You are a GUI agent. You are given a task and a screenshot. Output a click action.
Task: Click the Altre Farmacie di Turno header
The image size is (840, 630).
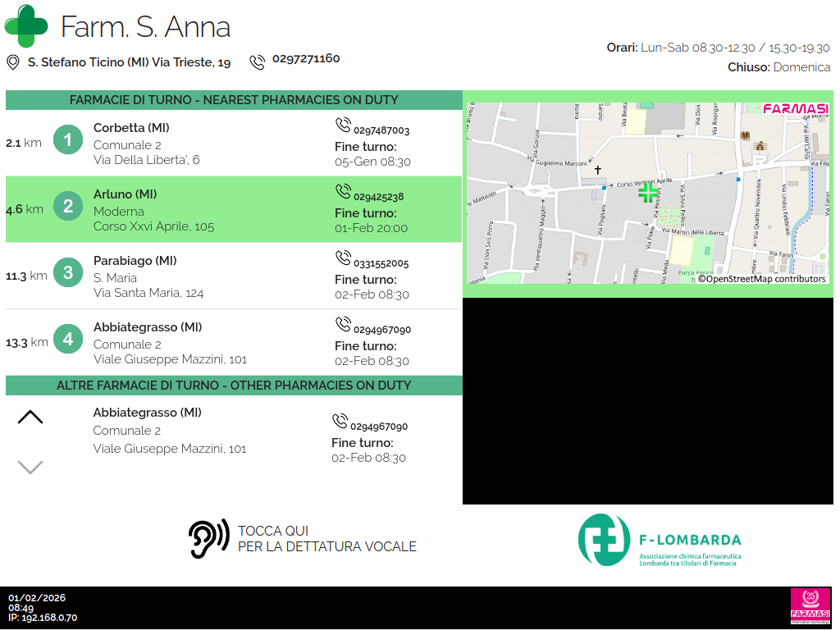[234, 386]
